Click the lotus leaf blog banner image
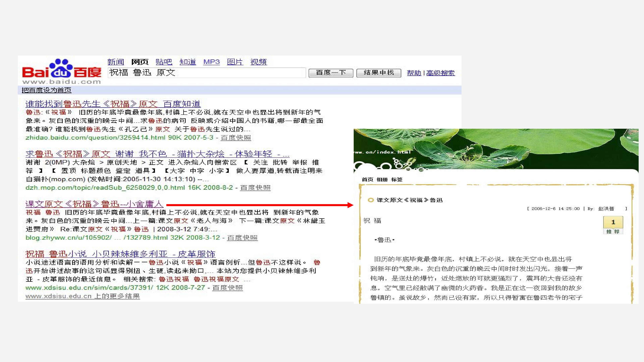644x362 pixels. coord(496,149)
